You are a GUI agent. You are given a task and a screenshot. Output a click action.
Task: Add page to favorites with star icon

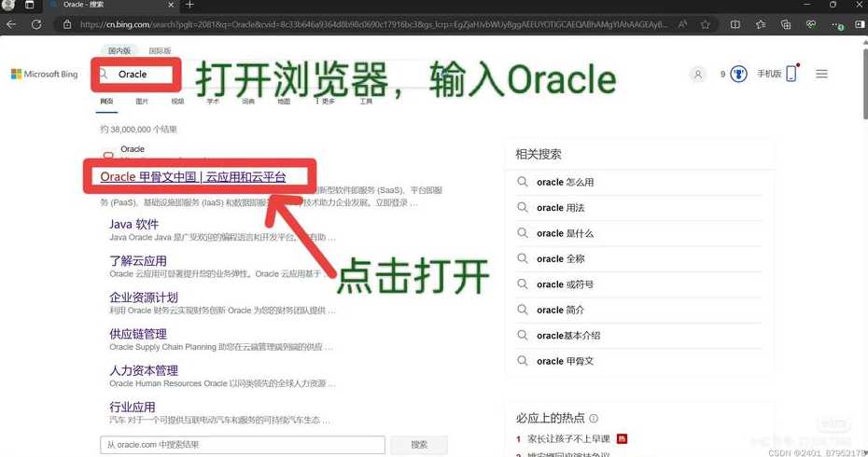706,24
